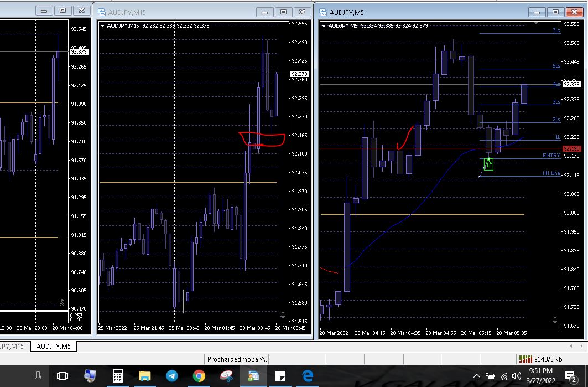Click the skull icon in the leftmost chart
Viewport: 588px width, 387px height.
click(62, 302)
